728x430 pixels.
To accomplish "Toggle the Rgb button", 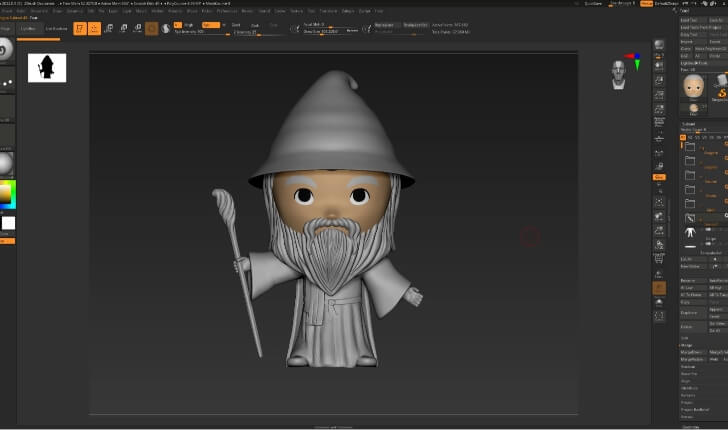I will pyautogui.click(x=210, y=25).
